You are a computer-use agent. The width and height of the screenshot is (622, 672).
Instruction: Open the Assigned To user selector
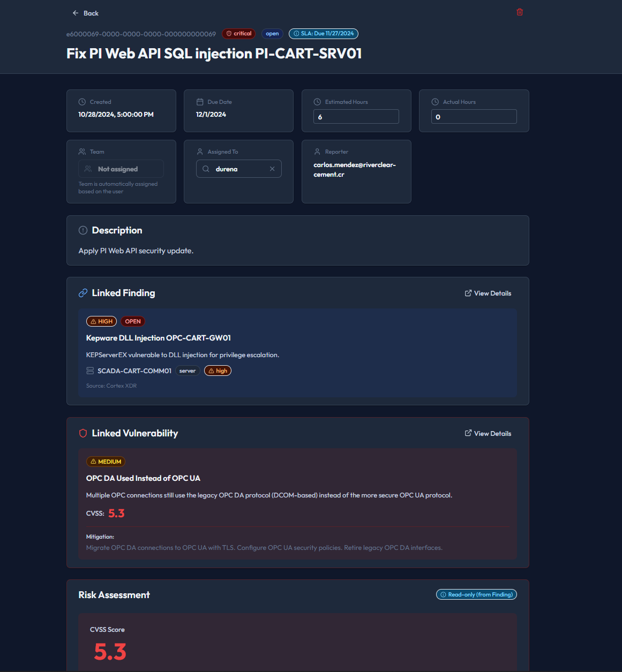pyautogui.click(x=238, y=169)
